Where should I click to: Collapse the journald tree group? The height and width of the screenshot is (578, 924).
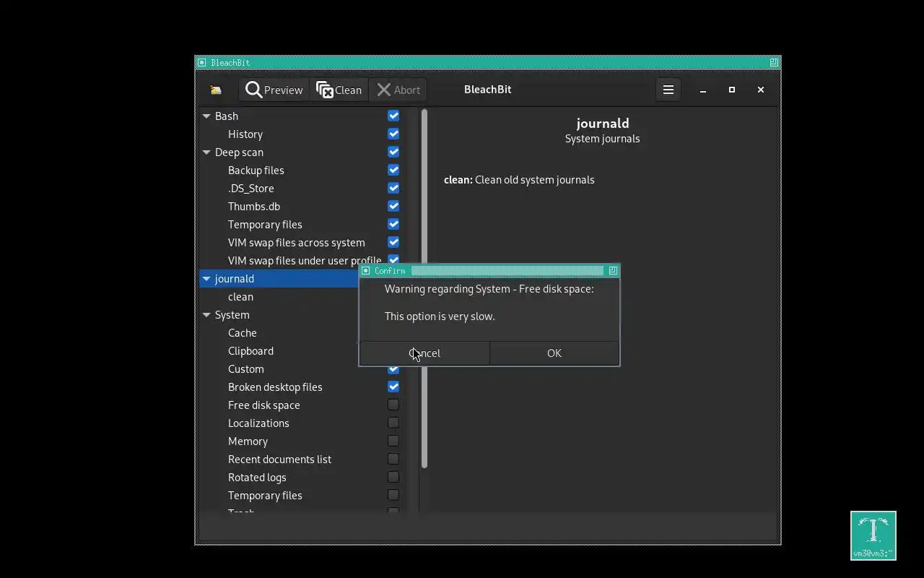(206, 278)
